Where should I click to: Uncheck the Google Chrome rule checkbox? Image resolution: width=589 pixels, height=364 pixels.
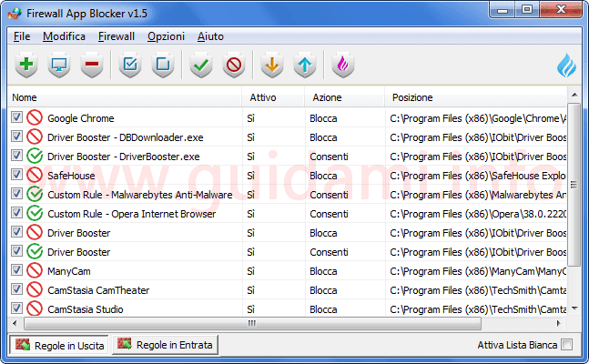[16, 117]
